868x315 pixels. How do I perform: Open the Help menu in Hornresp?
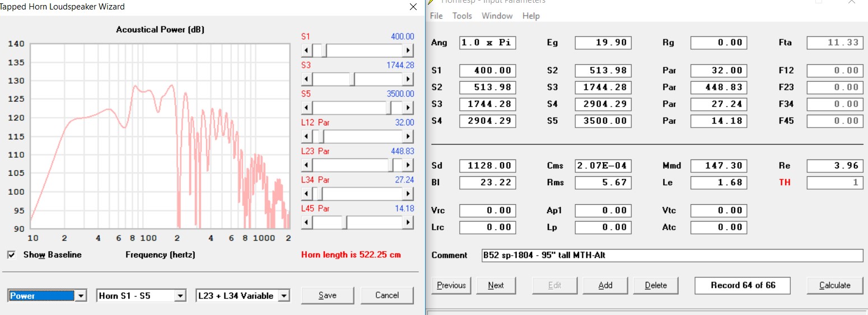pyautogui.click(x=531, y=16)
